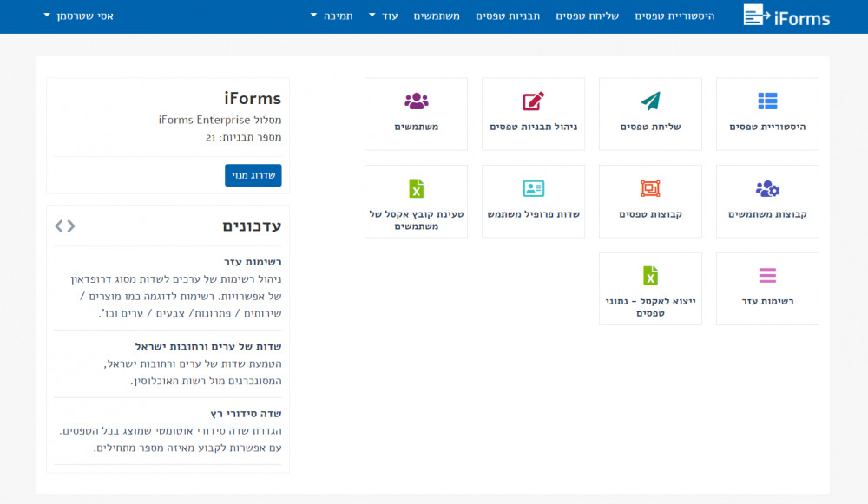Open the היסטוריית טפסים tile icon

click(767, 101)
